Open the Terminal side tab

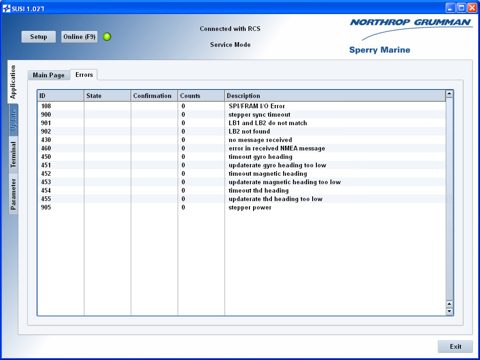click(13, 154)
